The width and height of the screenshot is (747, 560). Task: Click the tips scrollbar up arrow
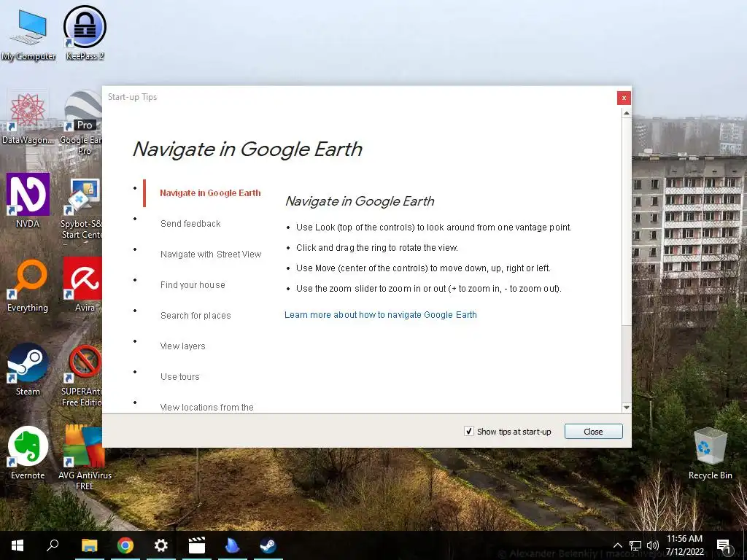tap(627, 113)
